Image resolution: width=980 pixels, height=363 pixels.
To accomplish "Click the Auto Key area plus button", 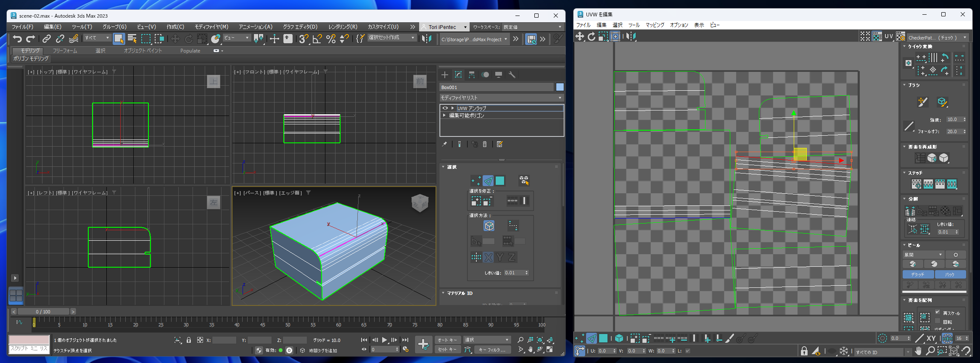I will tap(423, 344).
